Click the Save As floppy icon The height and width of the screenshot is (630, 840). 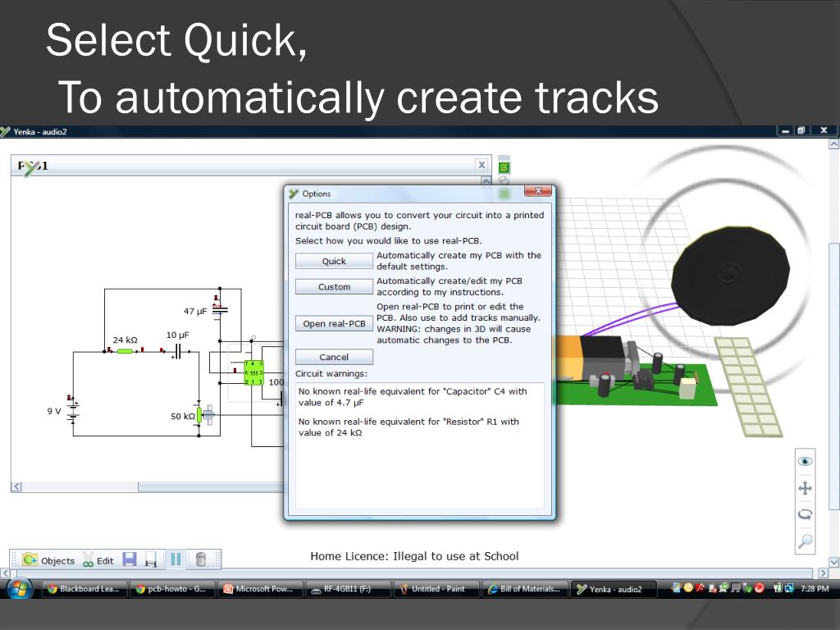pos(151,559)
